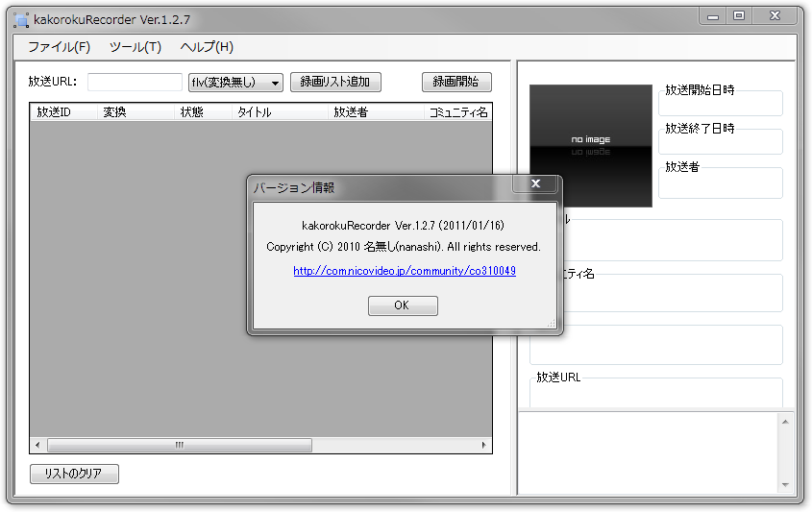
Task: Click the right scroll arrow of the list
Action: click(x=483, y=445)
